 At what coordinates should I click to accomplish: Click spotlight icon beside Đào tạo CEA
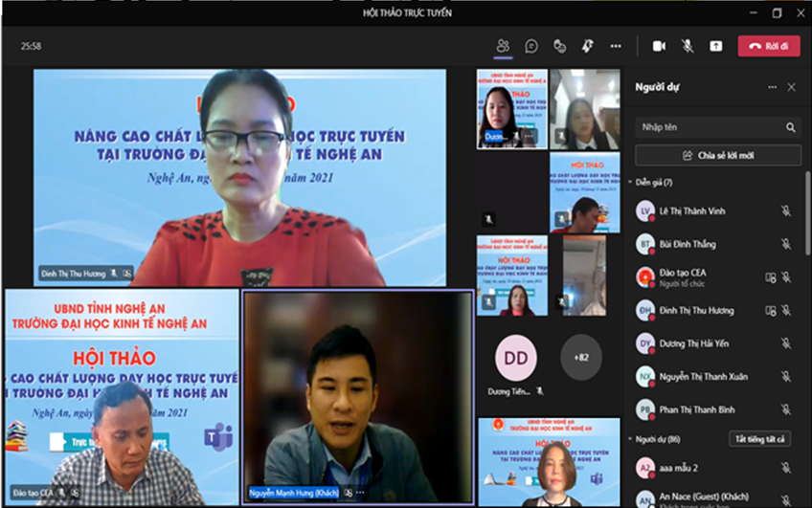(771, 277)
